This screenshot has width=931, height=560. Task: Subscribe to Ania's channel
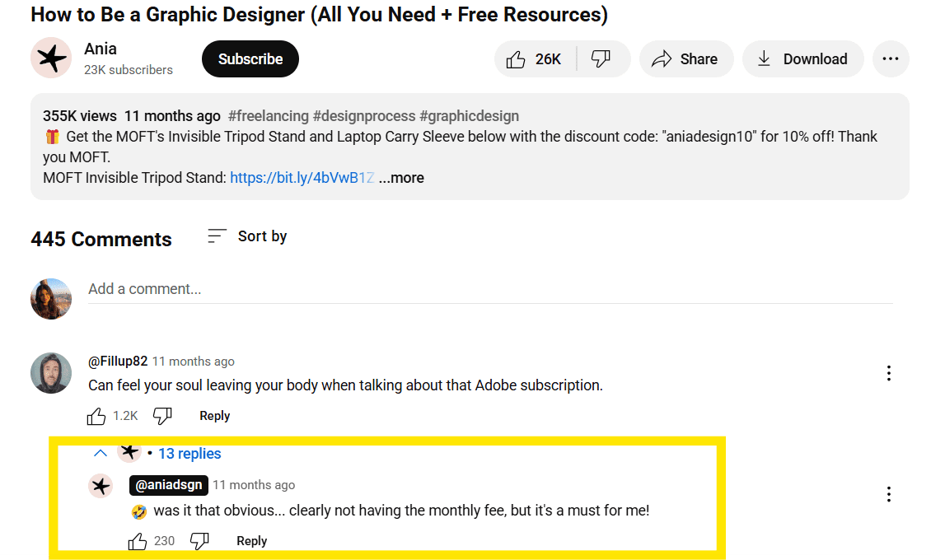pos(250,58)
